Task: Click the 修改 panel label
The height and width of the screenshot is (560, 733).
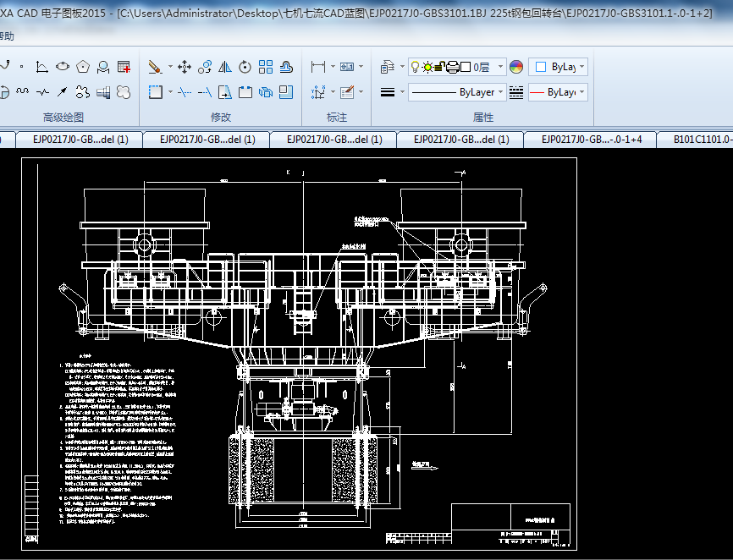Action: [x=220, y=118]
